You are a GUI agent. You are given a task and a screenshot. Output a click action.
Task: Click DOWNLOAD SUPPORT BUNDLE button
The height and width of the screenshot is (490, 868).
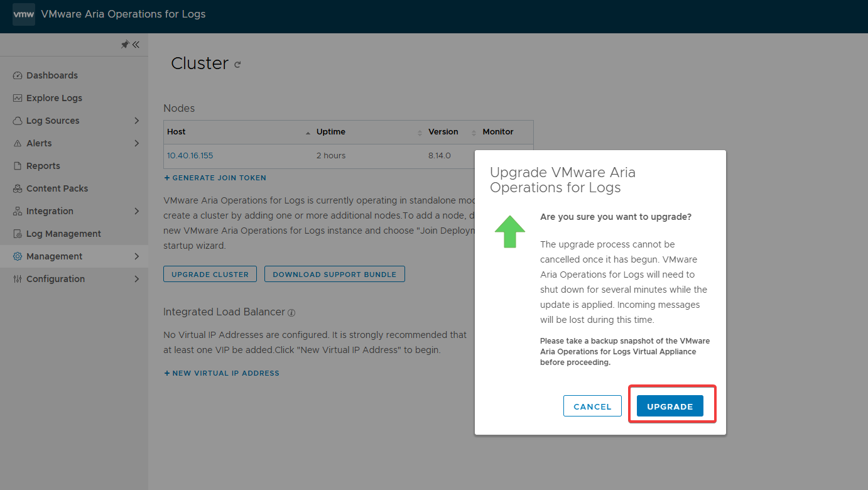pos(335,274)
